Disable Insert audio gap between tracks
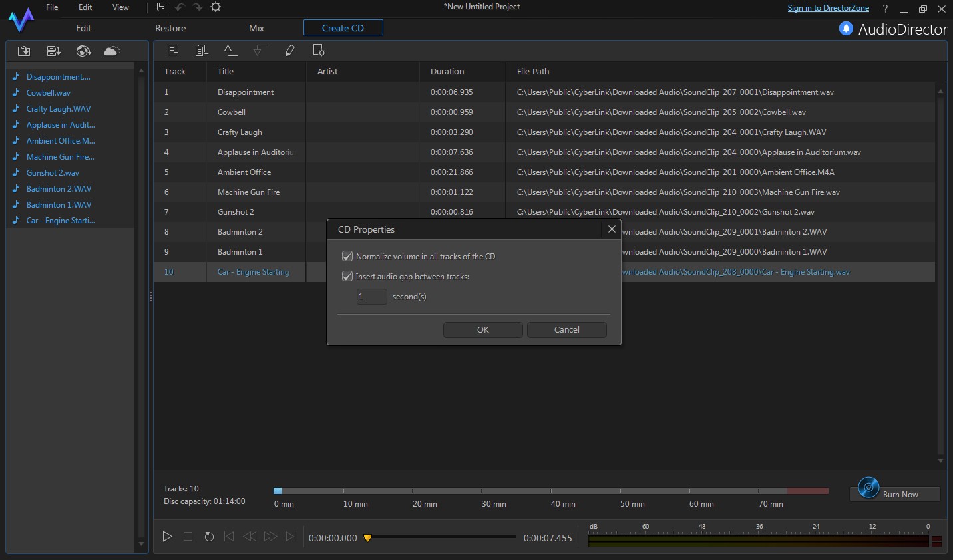This screenshot has height=560, width=953. coord(347,276)
